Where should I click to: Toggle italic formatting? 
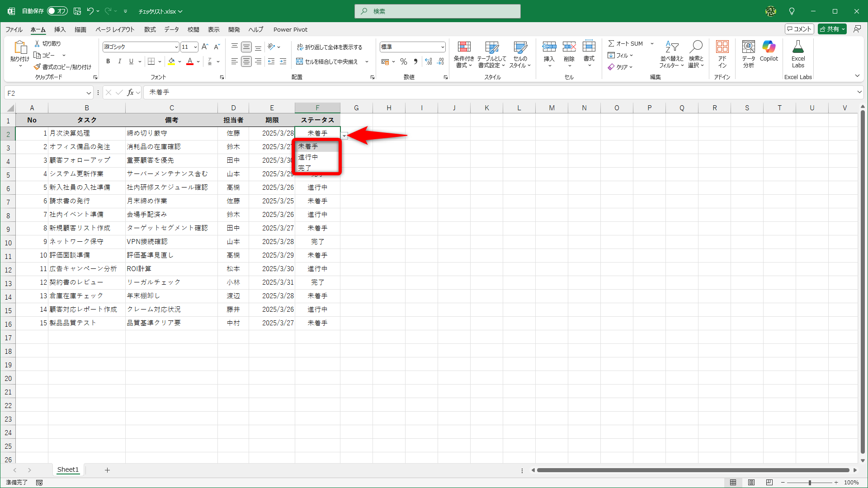point(119,61)
